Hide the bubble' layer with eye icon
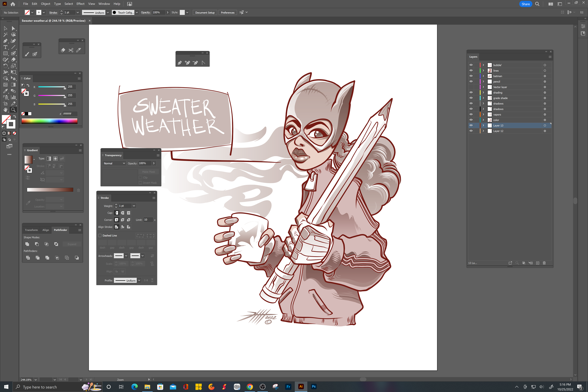 (471, 65)
